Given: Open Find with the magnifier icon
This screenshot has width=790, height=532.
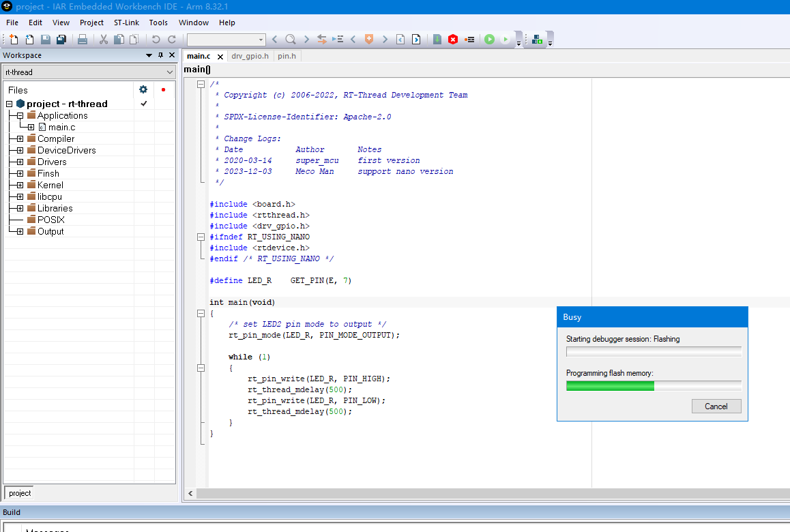Looking at the screenshot, I should click(290, 40).
